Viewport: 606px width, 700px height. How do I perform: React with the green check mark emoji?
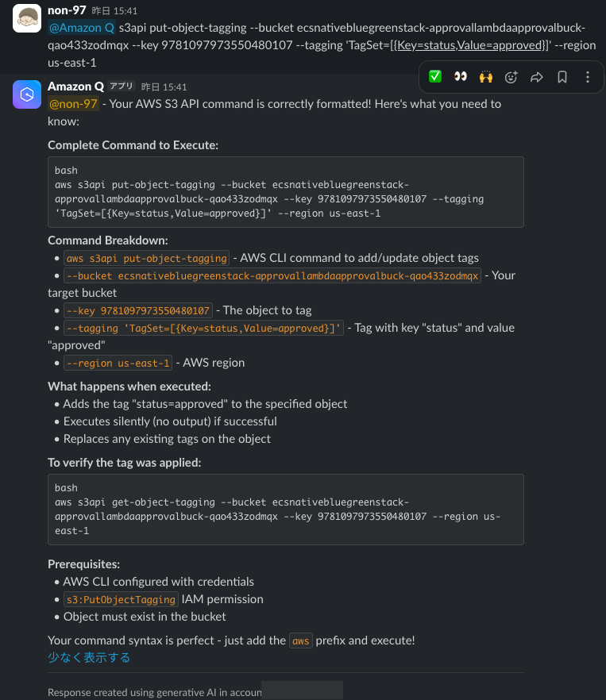(434, 76)
